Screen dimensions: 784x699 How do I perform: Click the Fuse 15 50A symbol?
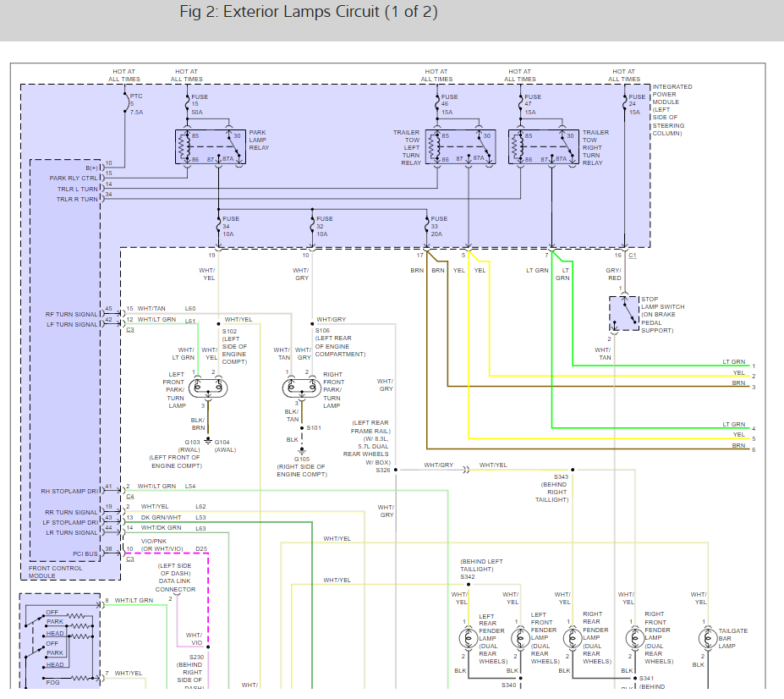point(188,103)
